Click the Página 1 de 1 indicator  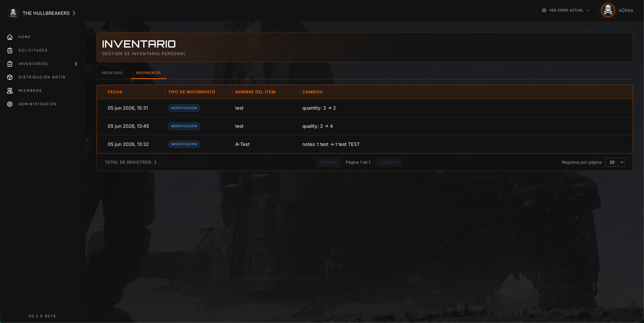tap(358, 162)
